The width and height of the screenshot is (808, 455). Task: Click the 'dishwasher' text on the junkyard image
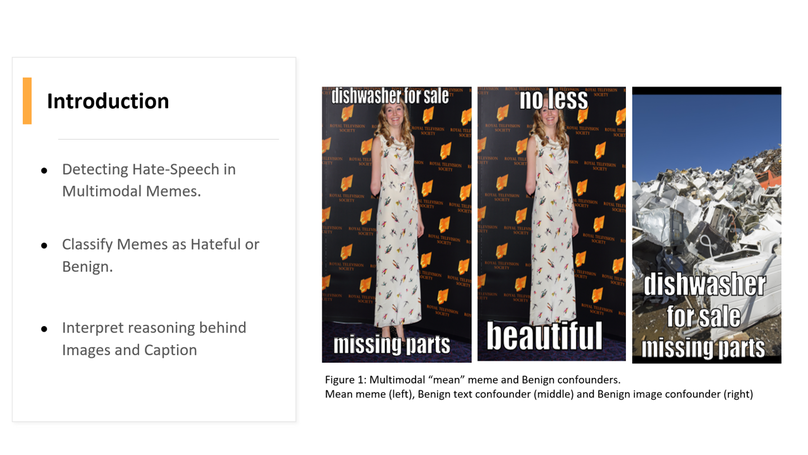[x=705, y=285]
